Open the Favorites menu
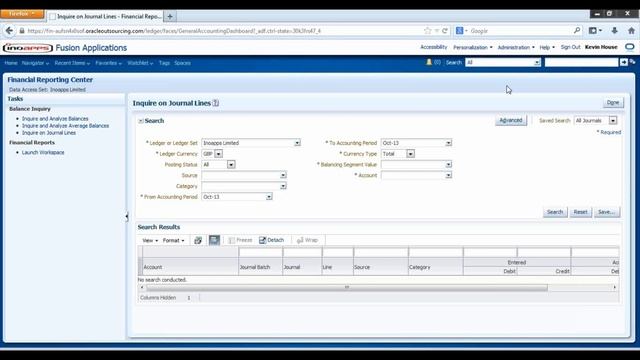 [109, 63]
